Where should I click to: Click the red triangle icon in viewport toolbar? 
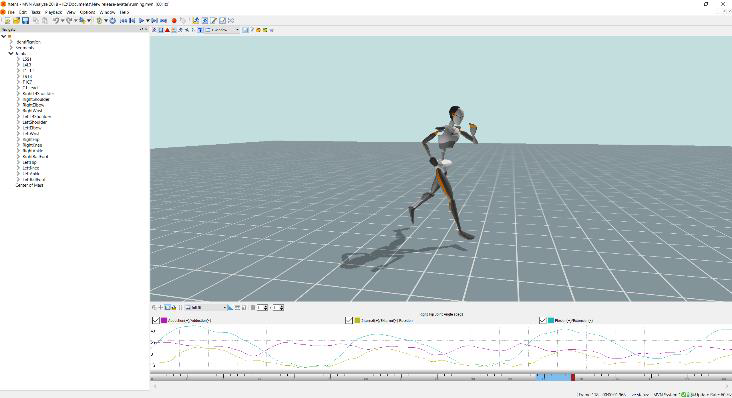coord(167,30)
